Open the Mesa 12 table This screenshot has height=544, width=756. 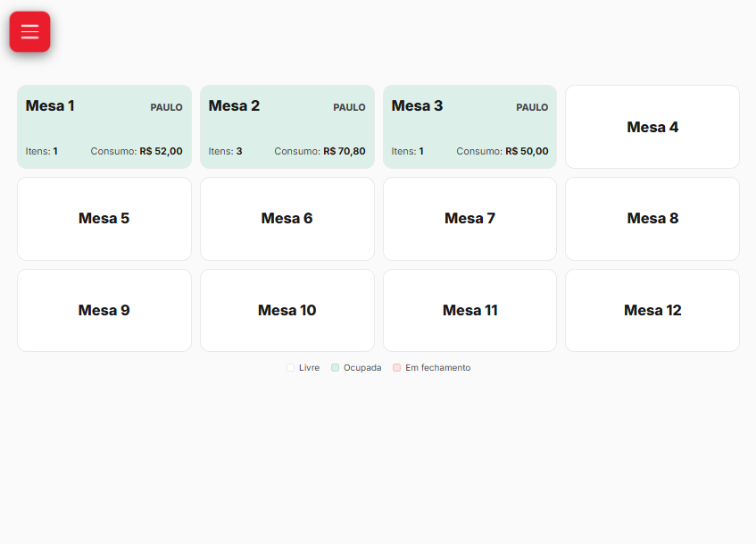[652, 311]
